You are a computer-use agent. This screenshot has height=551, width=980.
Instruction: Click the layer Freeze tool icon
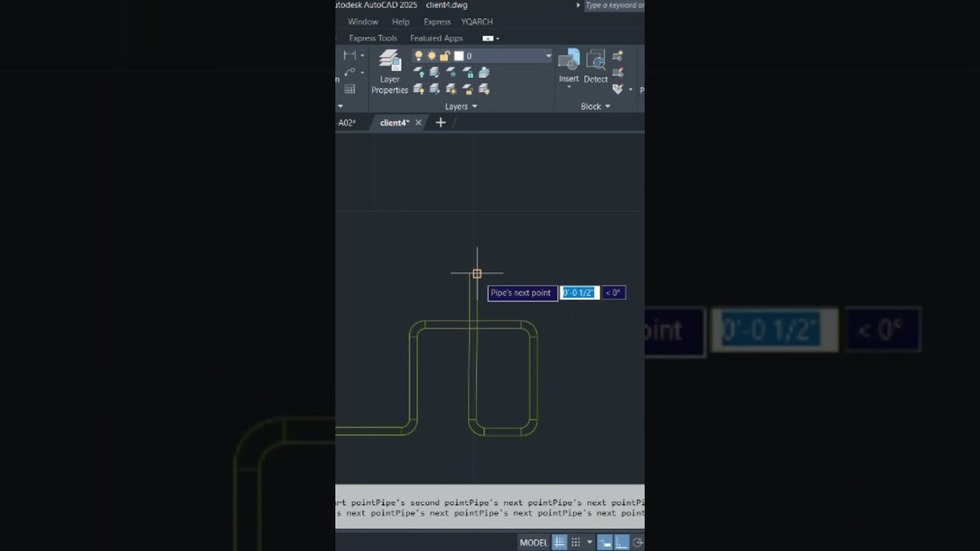[451, 73]
